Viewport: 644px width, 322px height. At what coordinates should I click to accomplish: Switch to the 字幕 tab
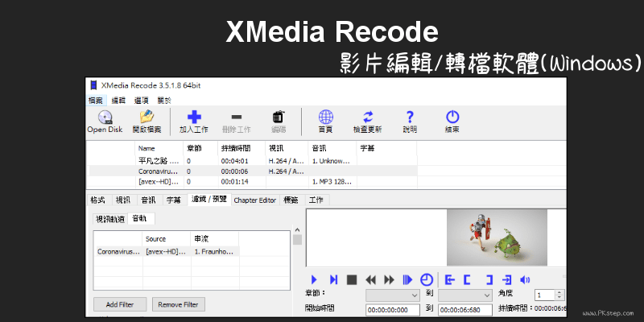[x=174, y=200]
